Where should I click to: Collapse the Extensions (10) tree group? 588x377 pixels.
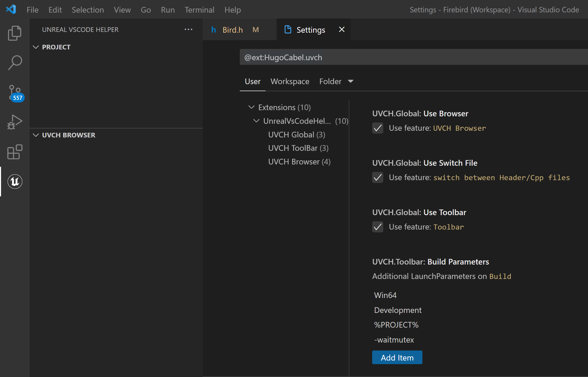251,107
